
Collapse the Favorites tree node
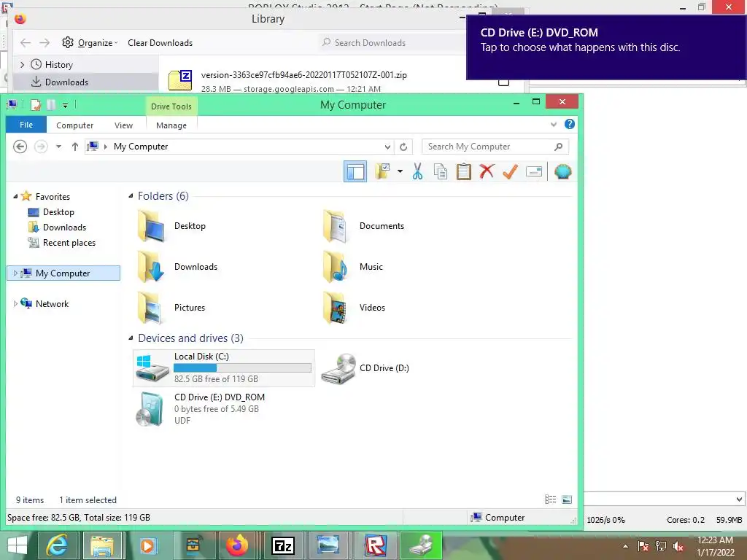[x=15, y=196]
